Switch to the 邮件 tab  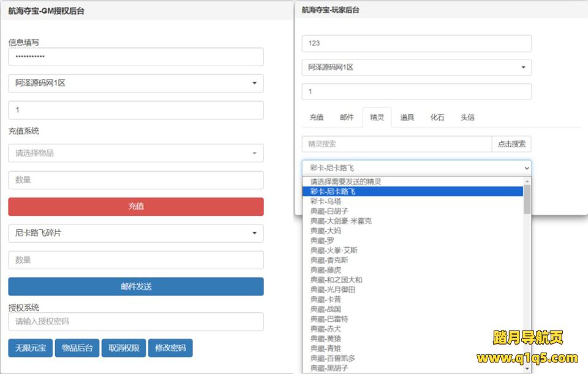click(347, 118)
